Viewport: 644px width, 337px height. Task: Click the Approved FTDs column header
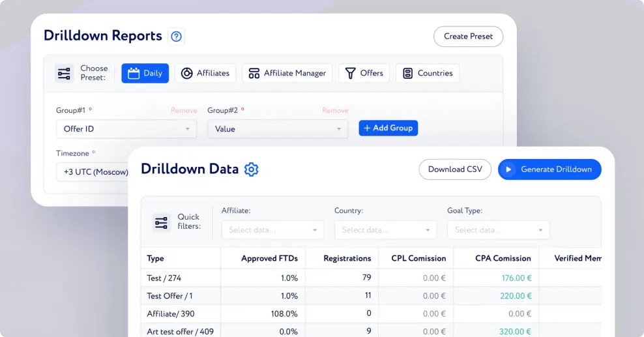[269, 258]
